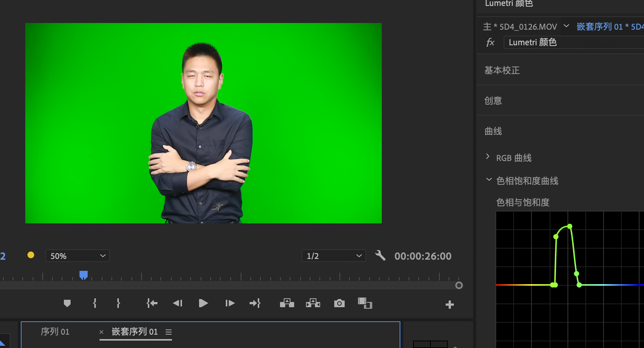The width and height of the screenshot is (644, 348).
Task: Click the Lift button
Action: click(x=287, y=303)
